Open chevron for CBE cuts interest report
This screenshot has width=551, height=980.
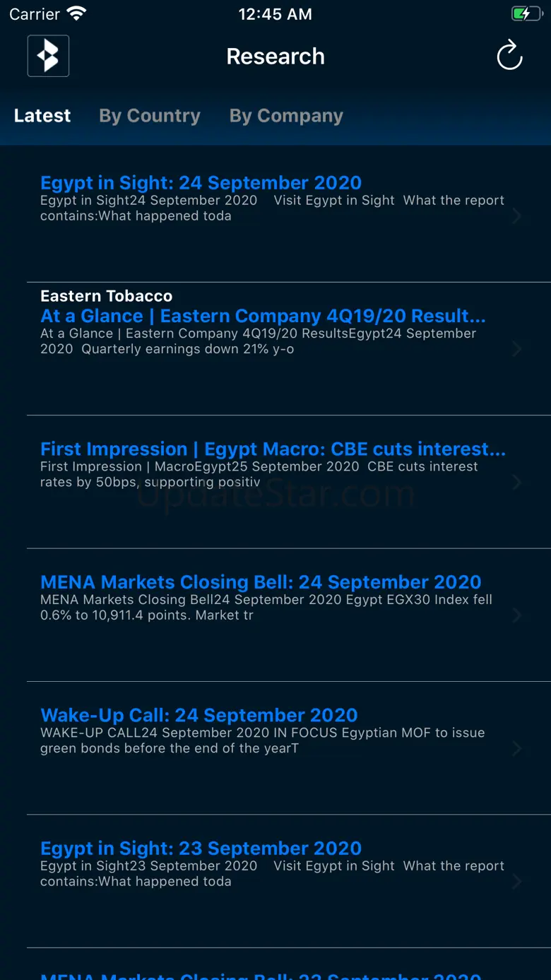[x=517, y=483]
